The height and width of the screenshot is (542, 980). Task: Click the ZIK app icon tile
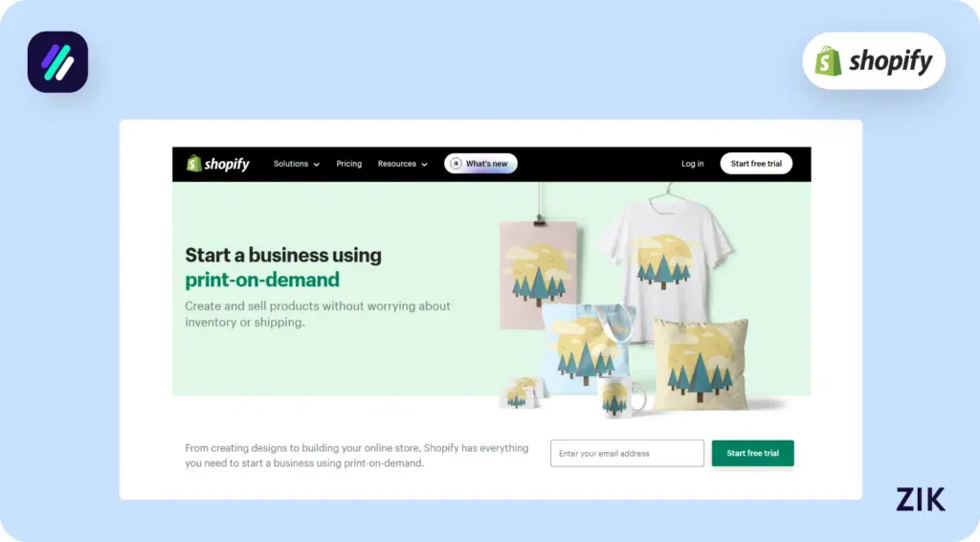coord(57,62)
